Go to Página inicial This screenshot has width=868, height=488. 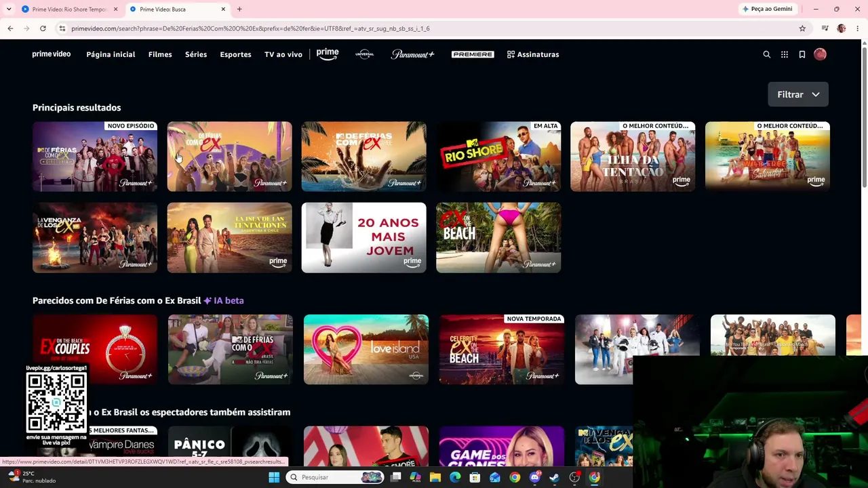coord(111,54)
